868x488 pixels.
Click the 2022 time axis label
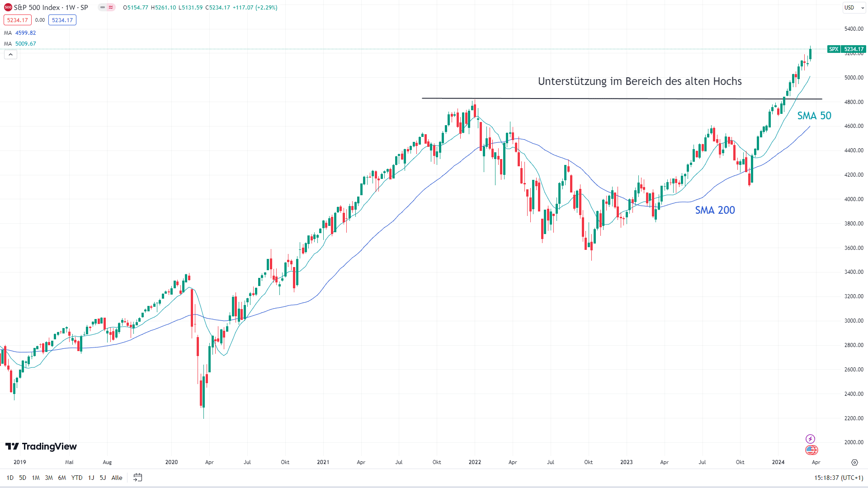click(475, 462)
